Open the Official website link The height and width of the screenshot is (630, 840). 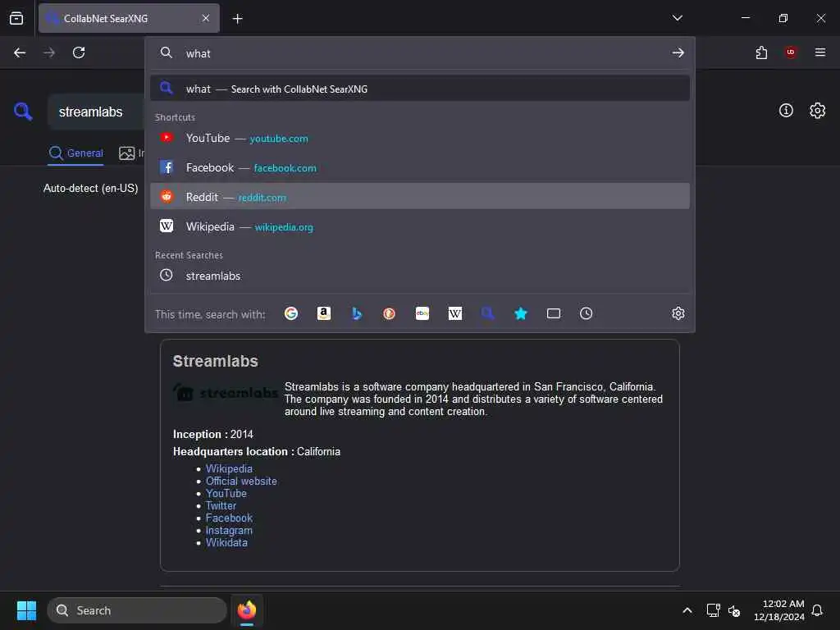click(241, 481)
